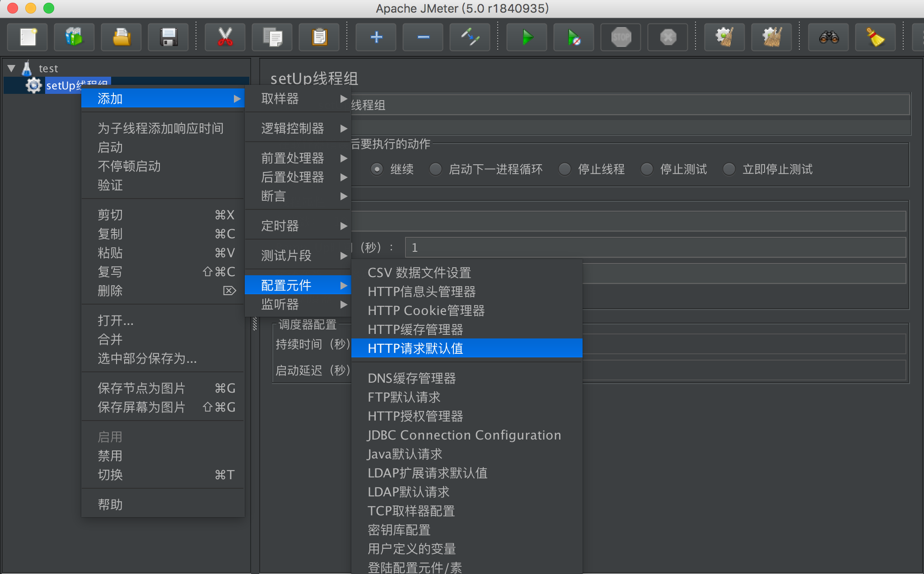
Task: Click 不停顿启动 in context menu
Action: [163, 166]
